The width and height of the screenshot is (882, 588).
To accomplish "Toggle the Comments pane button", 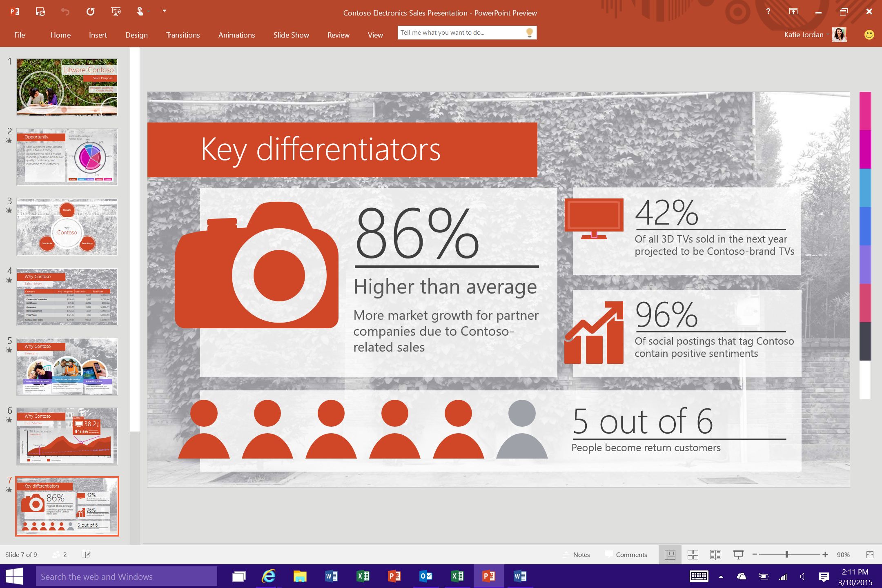I will pos(626,555).
